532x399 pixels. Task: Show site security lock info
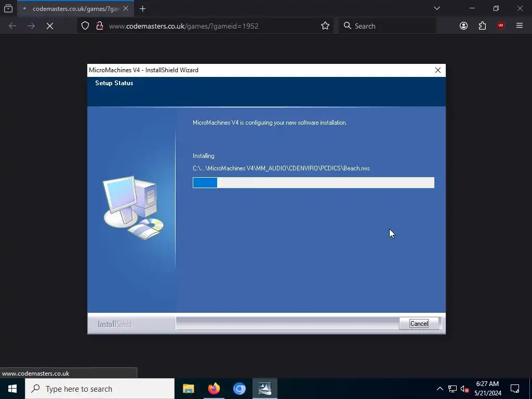click(x=99, y=26)
